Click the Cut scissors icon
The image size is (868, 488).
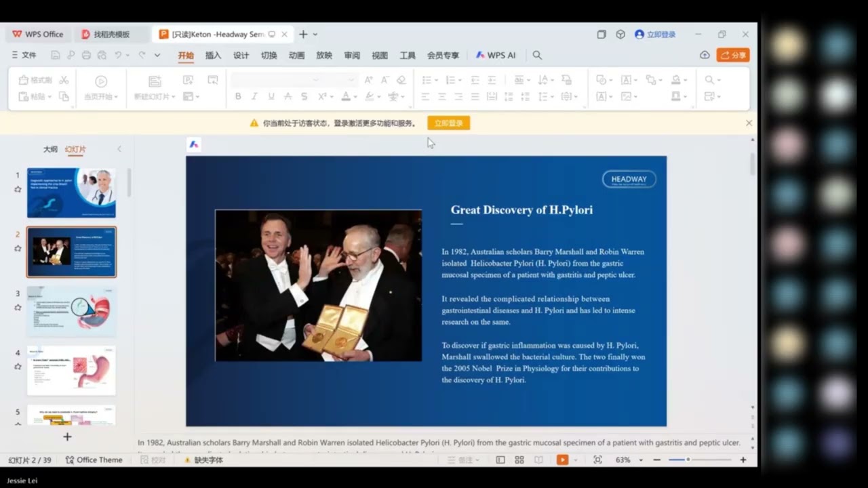tap(64, 80)
